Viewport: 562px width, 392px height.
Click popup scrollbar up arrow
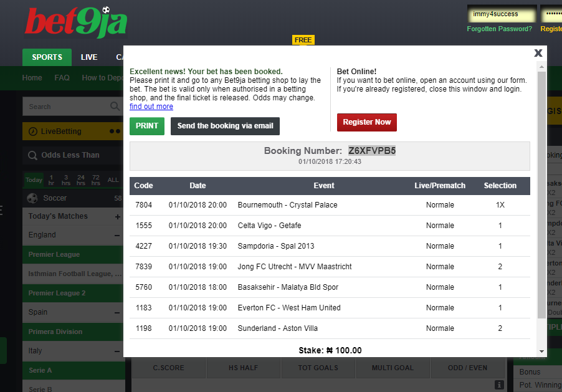541,67
